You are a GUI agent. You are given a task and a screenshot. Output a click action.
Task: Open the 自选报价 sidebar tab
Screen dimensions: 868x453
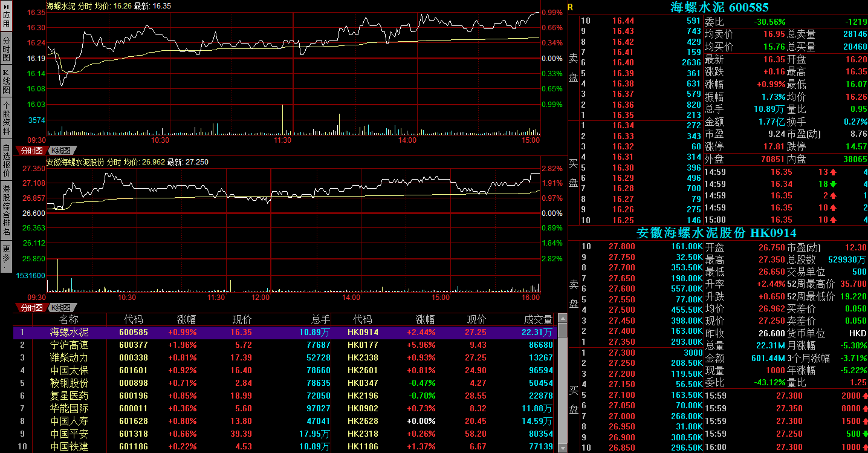point(6,161)
